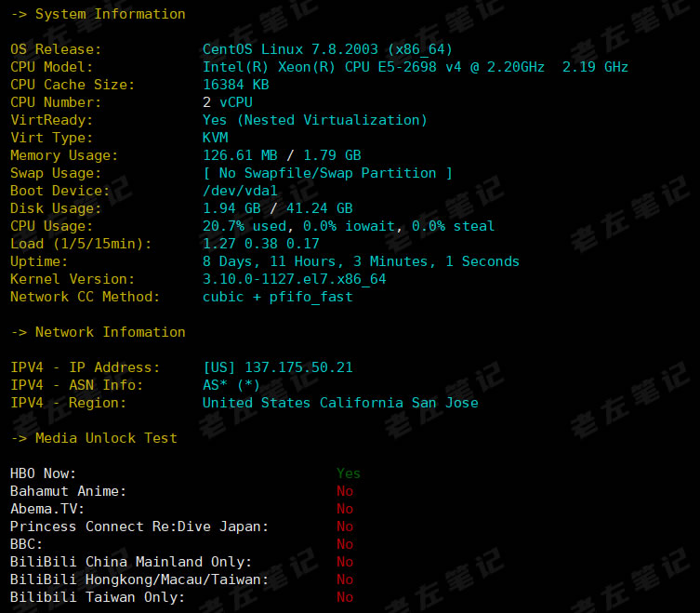The width and height of the screenshot is (700, 613).
Task: Click the No Swapfile/Swap Partition text
Action: click(327, 173)
